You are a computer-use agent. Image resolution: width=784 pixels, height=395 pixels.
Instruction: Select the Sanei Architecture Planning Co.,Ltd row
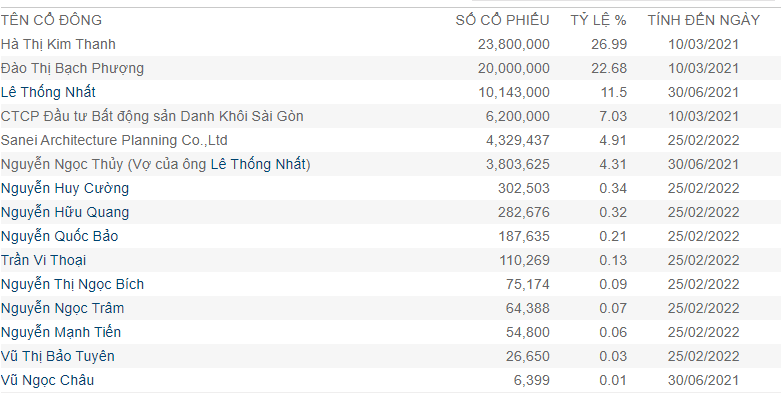click(390, 140)
